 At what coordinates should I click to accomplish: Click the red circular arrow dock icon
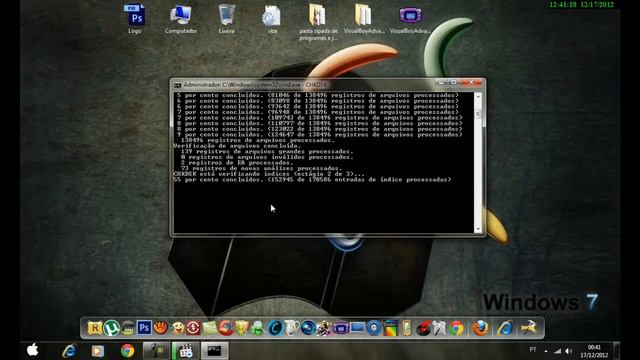coord(193,328)
